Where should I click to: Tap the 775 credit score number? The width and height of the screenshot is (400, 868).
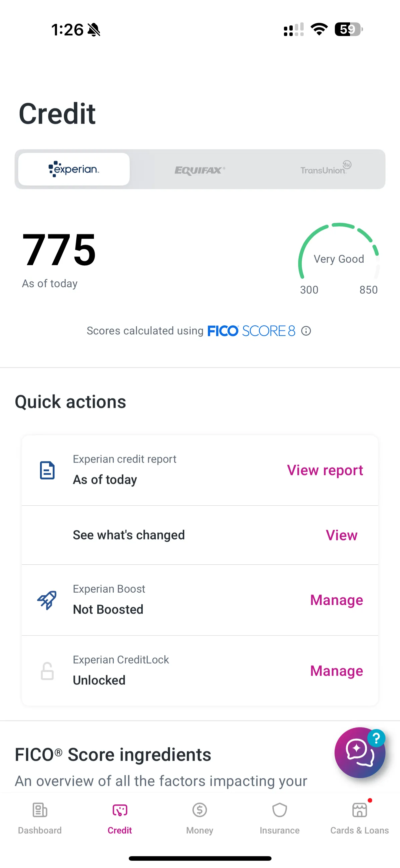pyautogui.click(x=59, y=250)
